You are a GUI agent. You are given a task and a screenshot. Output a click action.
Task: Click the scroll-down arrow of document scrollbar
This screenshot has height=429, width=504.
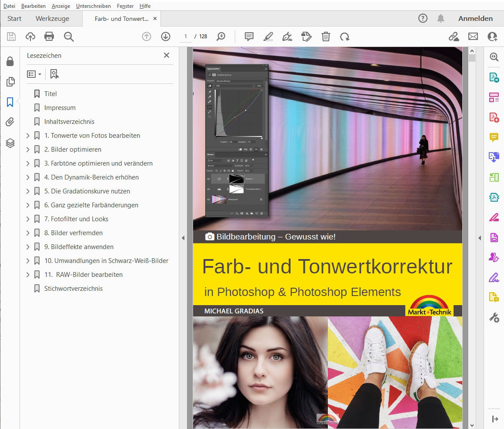[x=472, y=426]
